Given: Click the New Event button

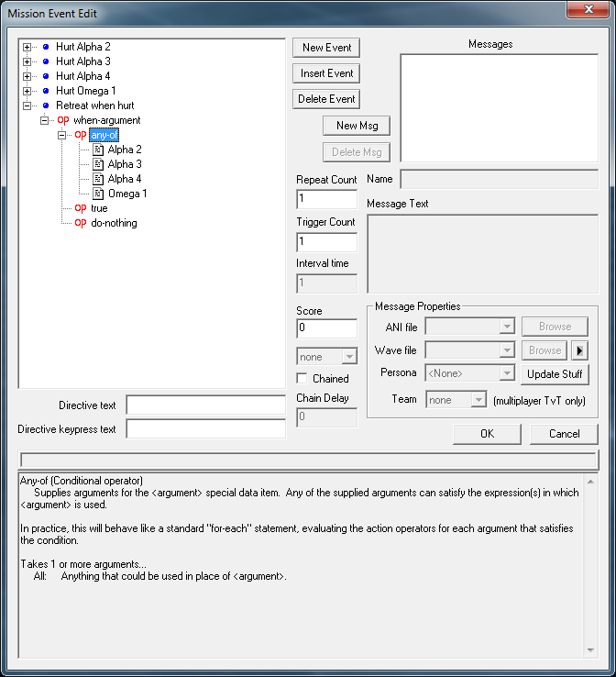Looking at the screenshot, I should click(326, 48).
